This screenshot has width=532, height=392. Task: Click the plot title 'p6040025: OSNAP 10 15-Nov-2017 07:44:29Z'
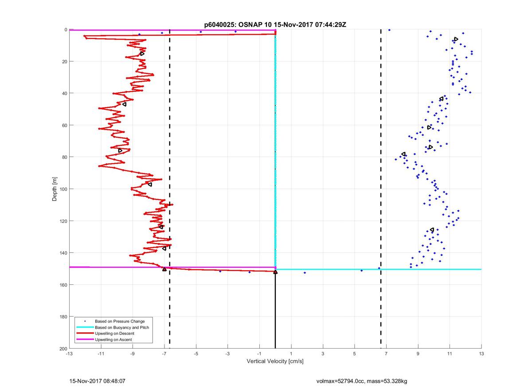[x=275, y=25]
